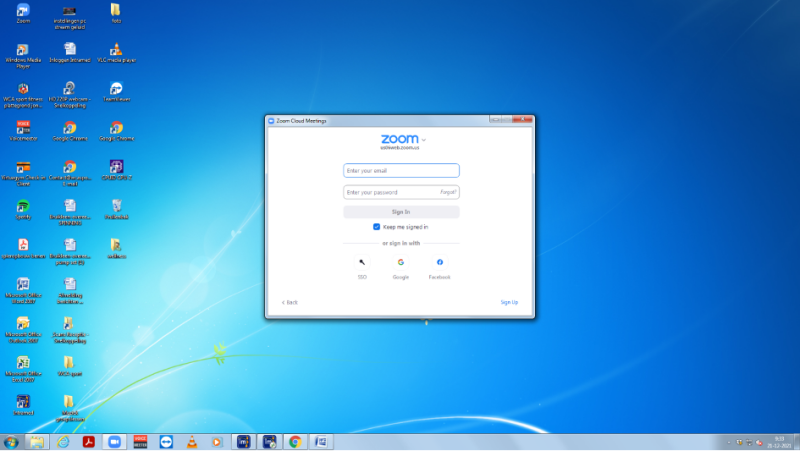Open Spotify desktop shortcut
The width and height of the screenshot is (800, 451).
23,206
